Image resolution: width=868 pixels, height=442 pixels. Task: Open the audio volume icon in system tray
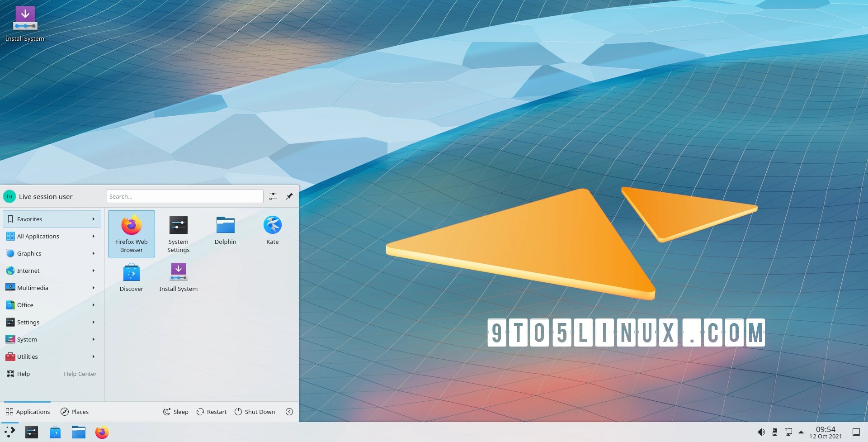pos(762,432)
